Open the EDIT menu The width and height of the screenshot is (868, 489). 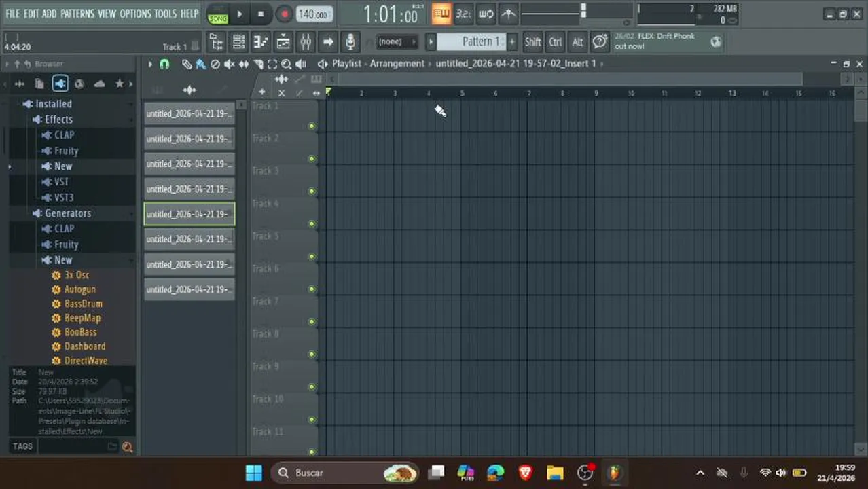pyautogui.click(x=31, y=14)
